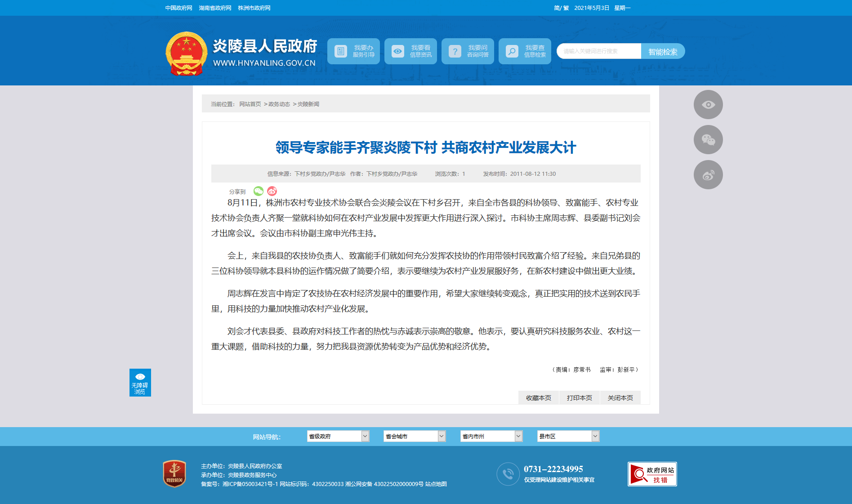Focus the keyword search input field

coord(599,51)
